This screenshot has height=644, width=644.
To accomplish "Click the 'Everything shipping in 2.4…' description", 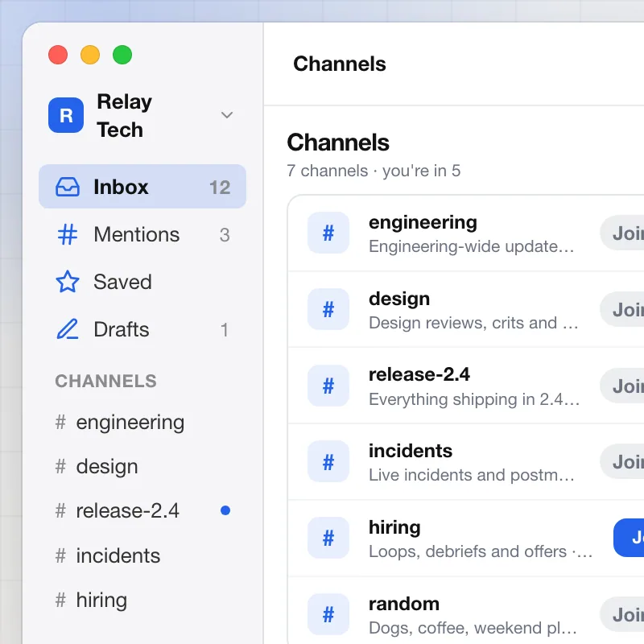I will (474, 399).
